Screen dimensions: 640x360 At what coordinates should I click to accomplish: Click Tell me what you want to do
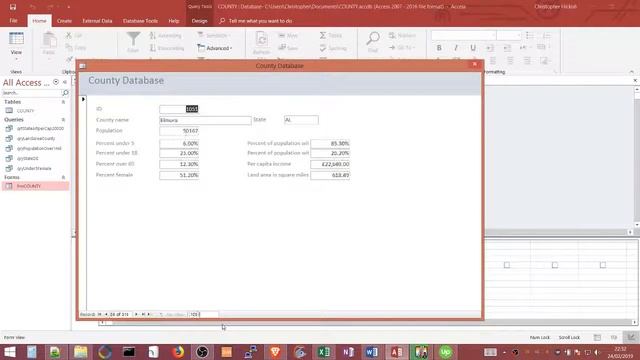point(260,21)
